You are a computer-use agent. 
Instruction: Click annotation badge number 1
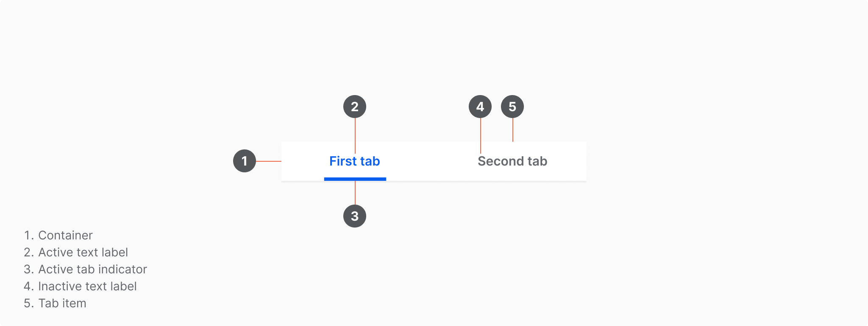click(245, 161)
